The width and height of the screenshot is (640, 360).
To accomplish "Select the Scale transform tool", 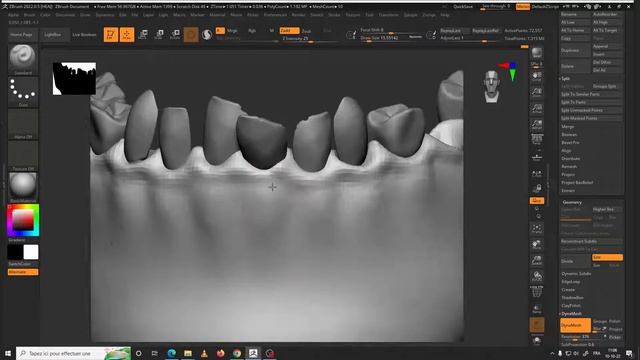I will pos(159,35).
